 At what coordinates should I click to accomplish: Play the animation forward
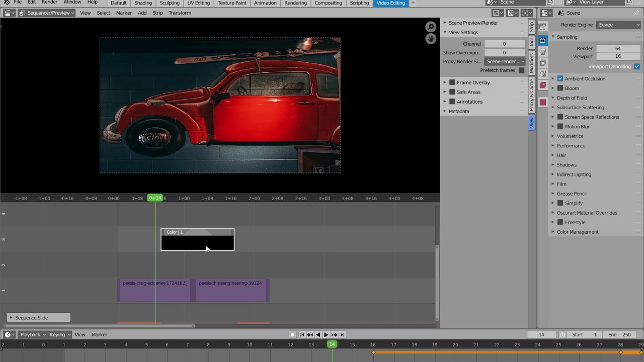326,335
